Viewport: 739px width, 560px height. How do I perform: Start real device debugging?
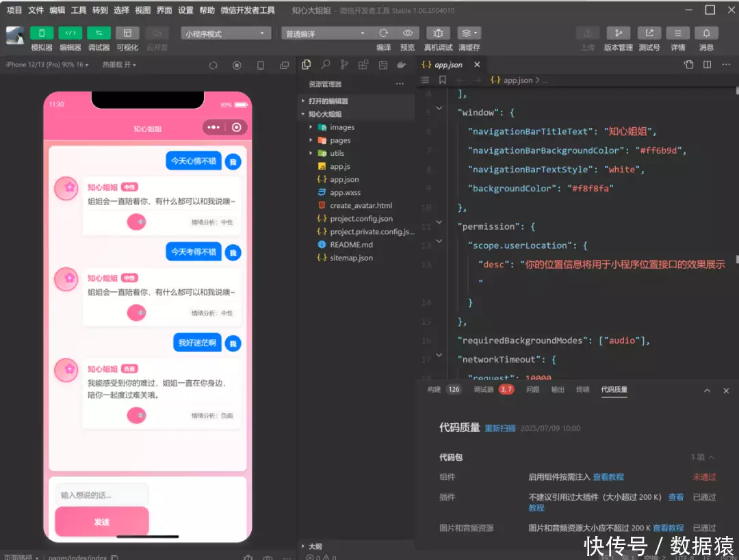click(x=439, y=33)
